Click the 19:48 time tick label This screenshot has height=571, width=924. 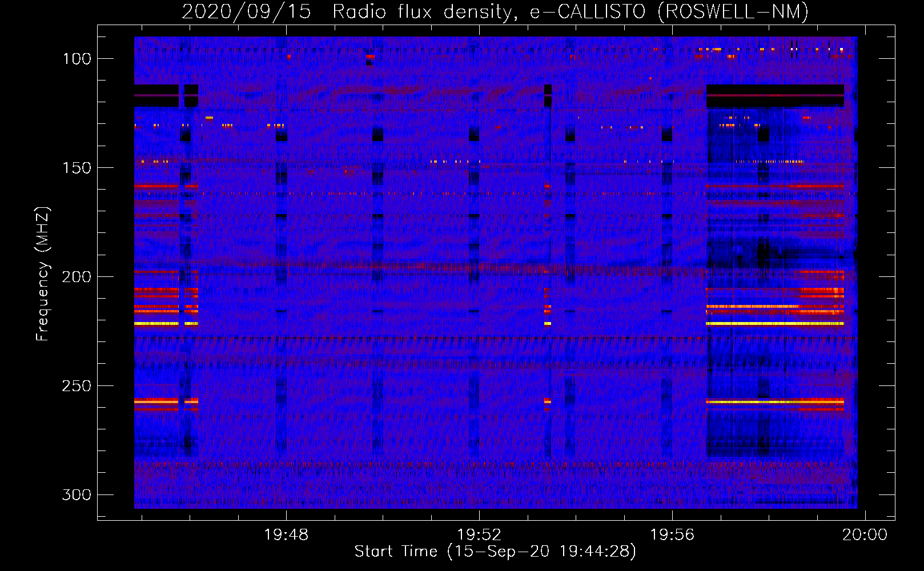click(x=286, y=534)
